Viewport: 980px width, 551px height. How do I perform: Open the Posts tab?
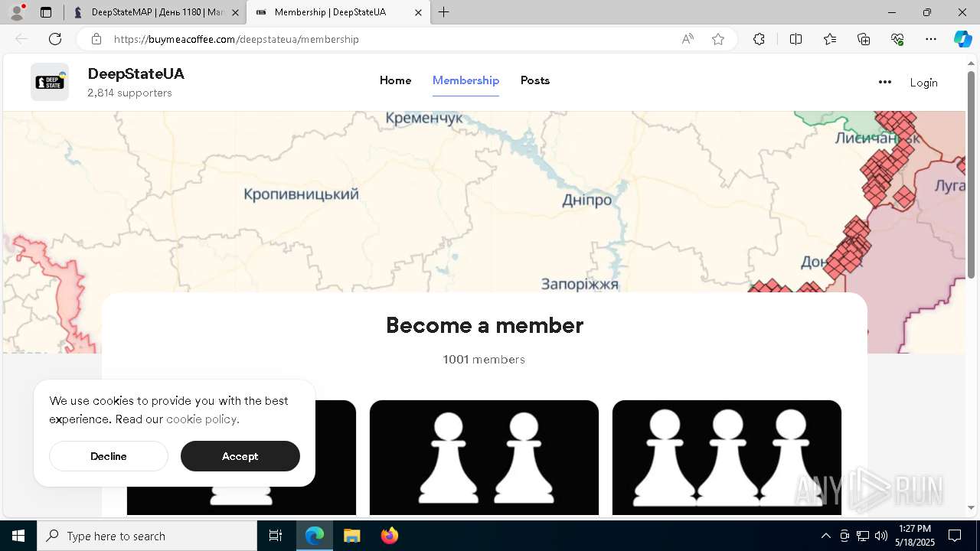pyautogui.click(x=535, y=80)
